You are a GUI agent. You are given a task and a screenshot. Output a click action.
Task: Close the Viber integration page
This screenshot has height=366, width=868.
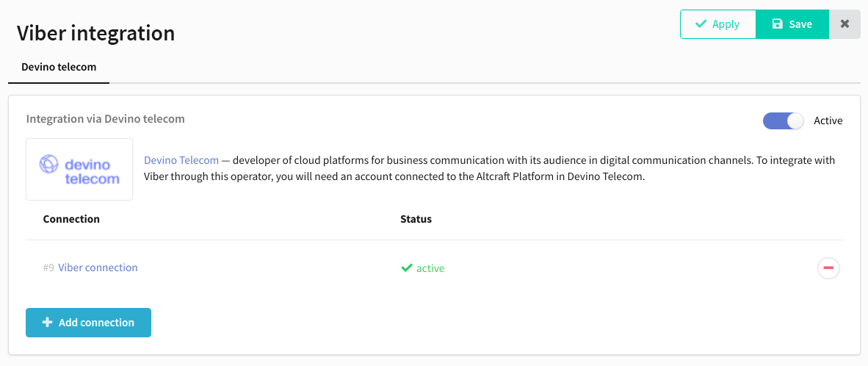pos(845,24)
